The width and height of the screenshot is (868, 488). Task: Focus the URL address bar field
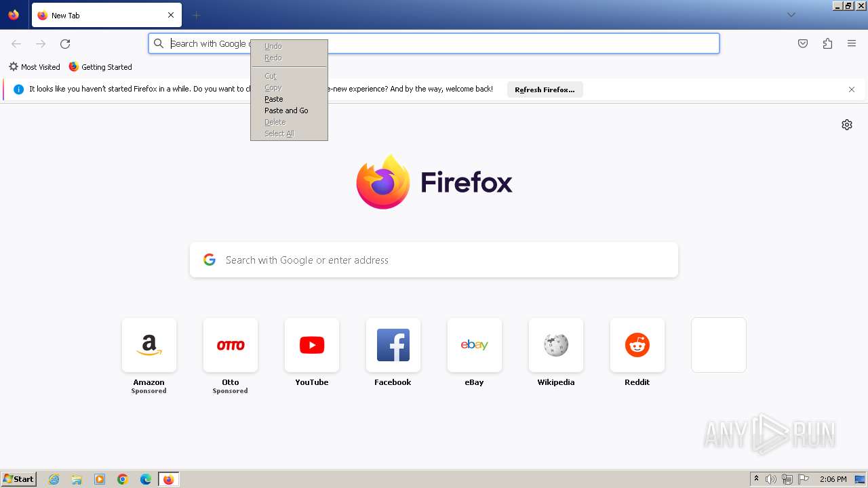pos(434,43)
